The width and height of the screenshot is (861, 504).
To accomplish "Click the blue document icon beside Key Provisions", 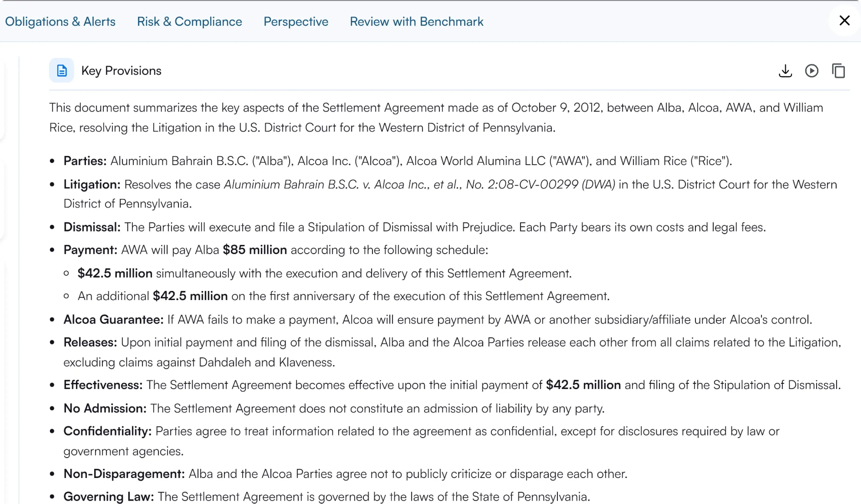I will (x=62, y=71).
